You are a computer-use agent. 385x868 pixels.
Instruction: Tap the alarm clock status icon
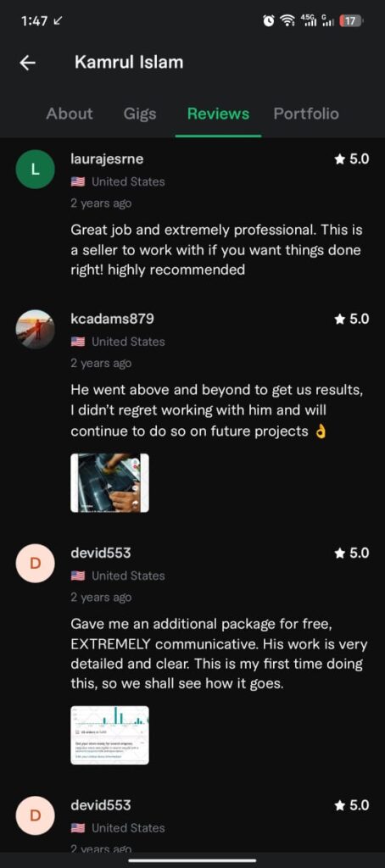coord(269,21)
